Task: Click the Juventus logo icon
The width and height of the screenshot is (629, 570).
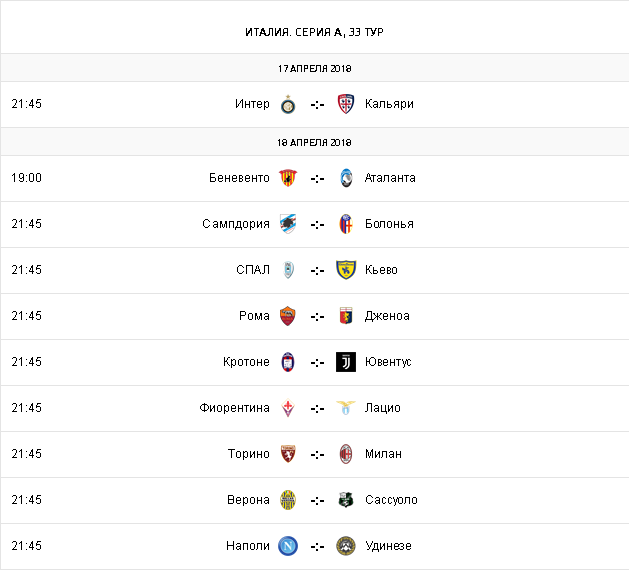Action: (x=346, y=362)
